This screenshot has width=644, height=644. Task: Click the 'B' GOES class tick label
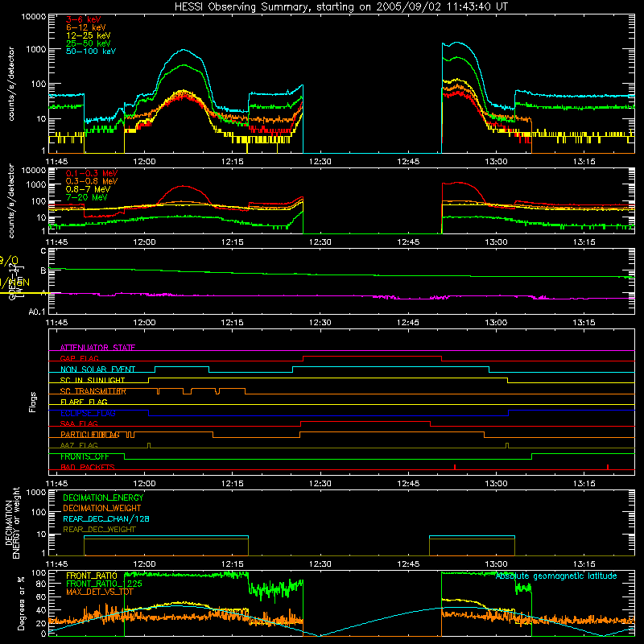pos(43,270)
